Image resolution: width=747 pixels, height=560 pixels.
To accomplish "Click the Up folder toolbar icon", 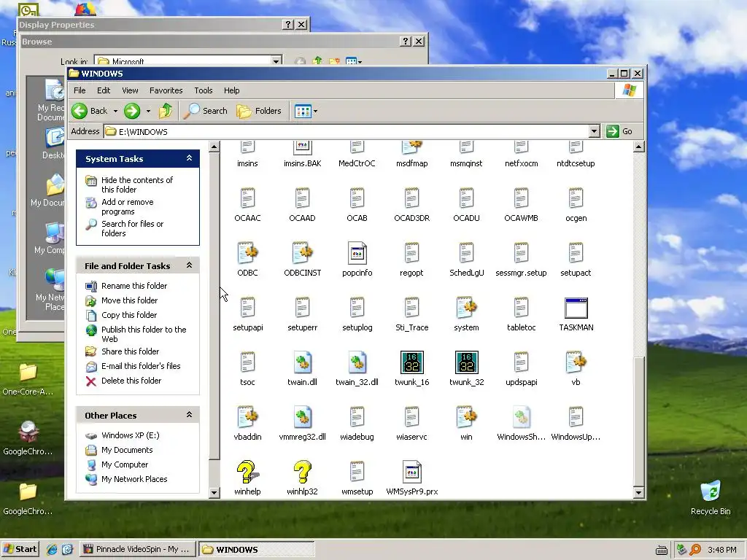I will [x=166, y=111].
